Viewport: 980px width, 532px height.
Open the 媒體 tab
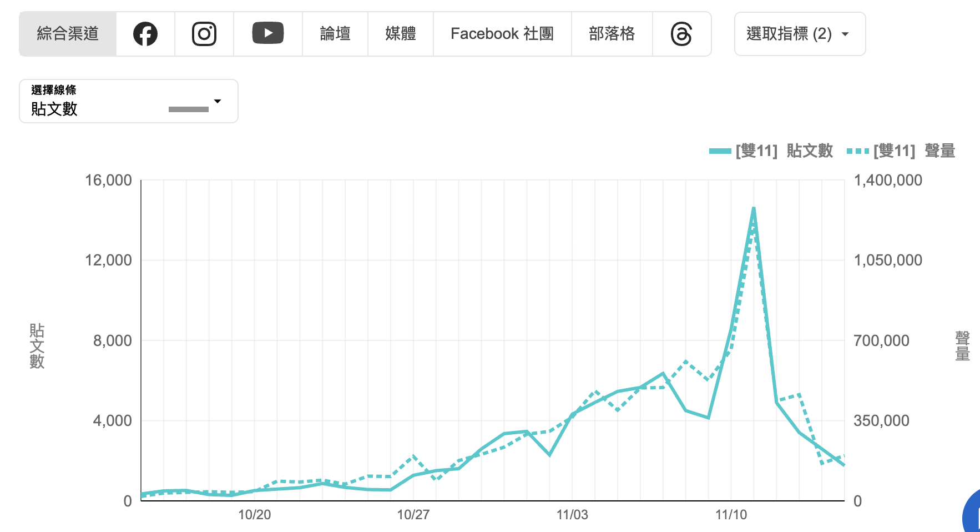coord(401,34)
